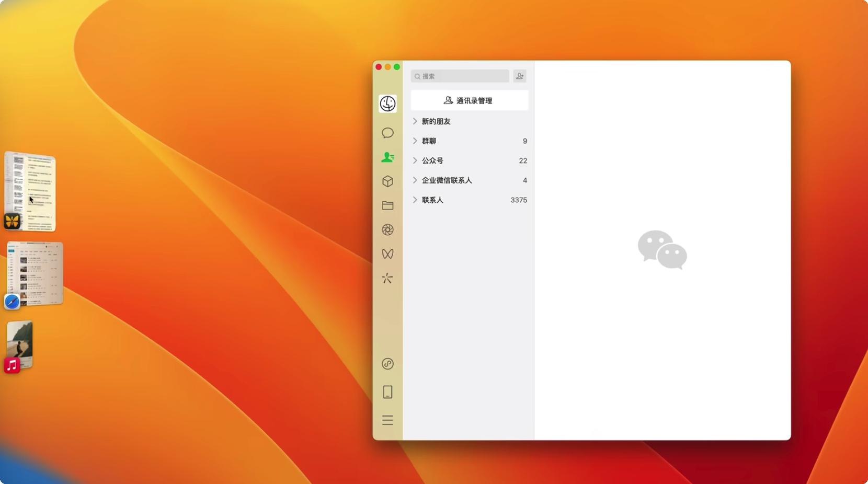This screenshot has height=484, width=868.
Task: Open the Safari window thumbnail on desktop
Action: pos(34,273)
